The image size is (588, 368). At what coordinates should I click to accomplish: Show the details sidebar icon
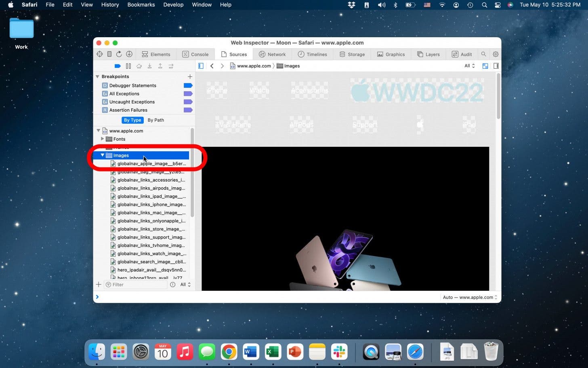(x=496, y=66)
